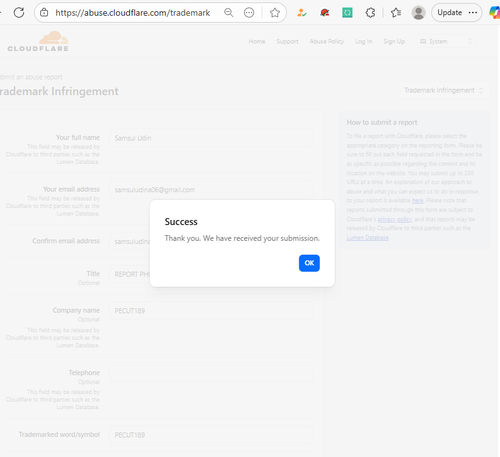Open the circled three-dots address bar icon
Viewport: 500px width, 457px height.
[x=249, y=13]
